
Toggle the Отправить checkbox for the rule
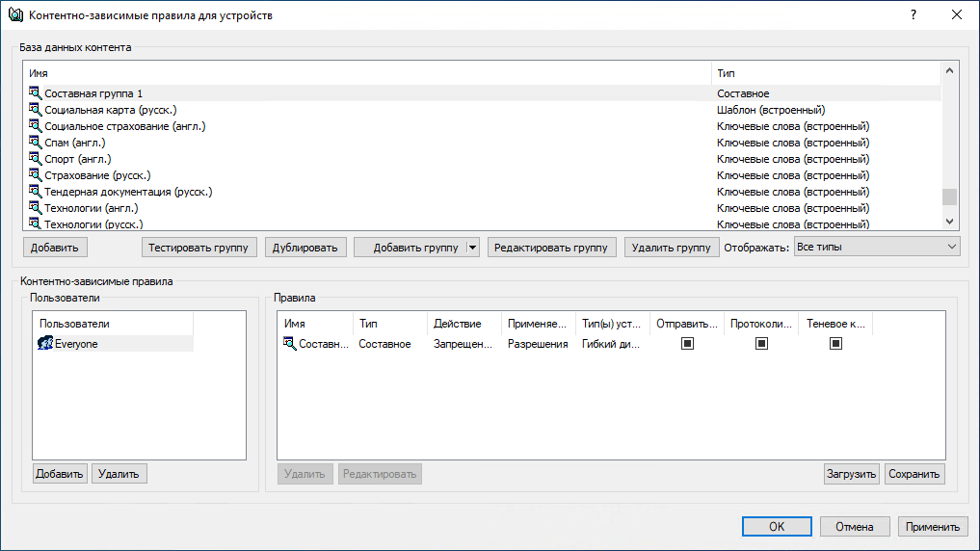(687, 344)
